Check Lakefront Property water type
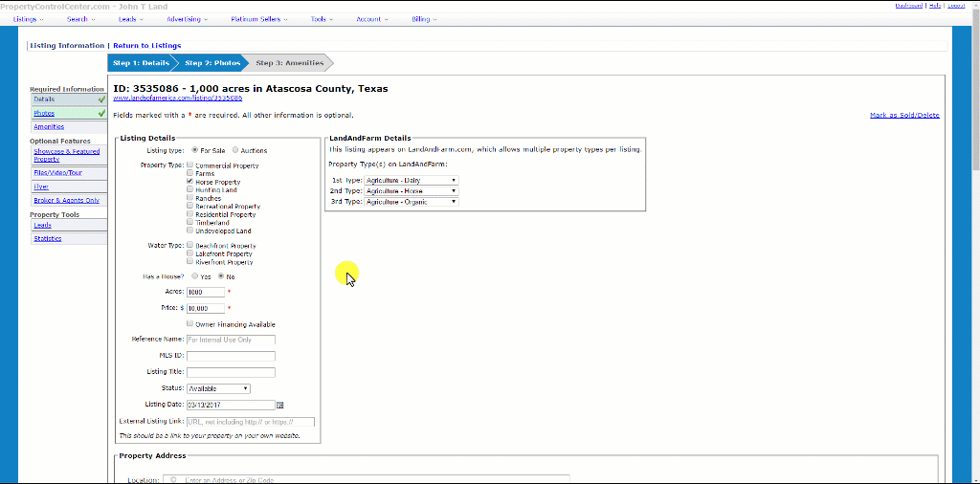 tap(190, 253)
